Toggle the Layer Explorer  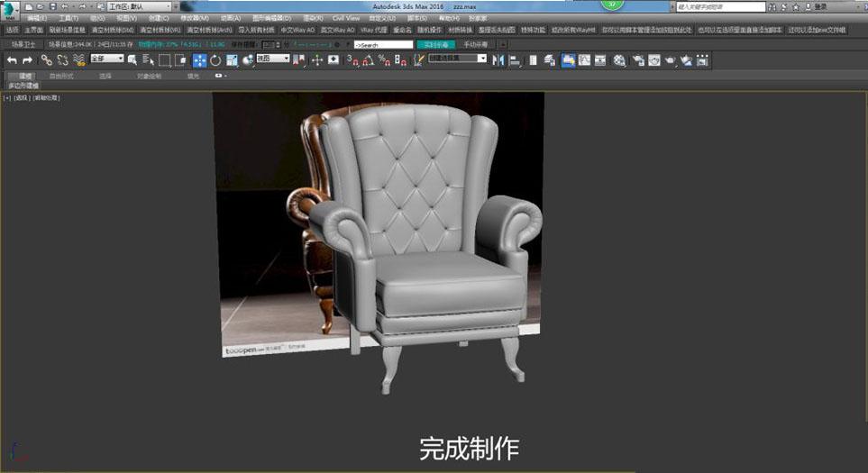point(550,60)
